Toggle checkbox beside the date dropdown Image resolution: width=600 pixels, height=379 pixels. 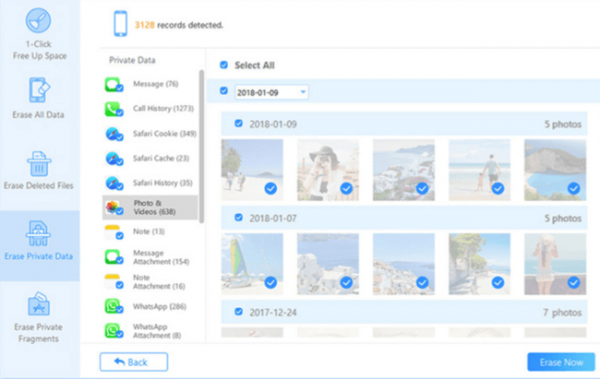pos(224,91)
